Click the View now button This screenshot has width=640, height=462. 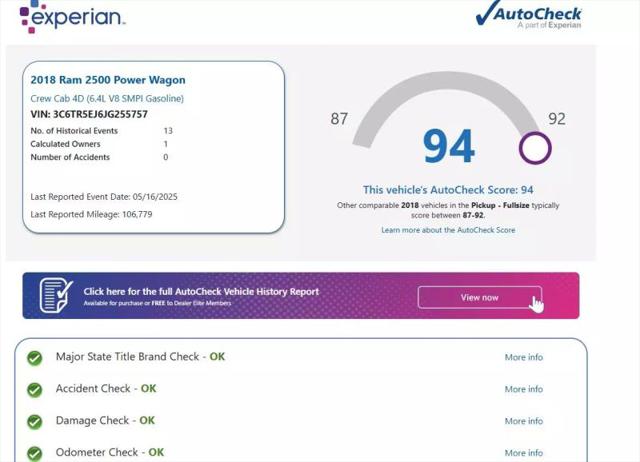pyautogui.click(x=480, y=297)
